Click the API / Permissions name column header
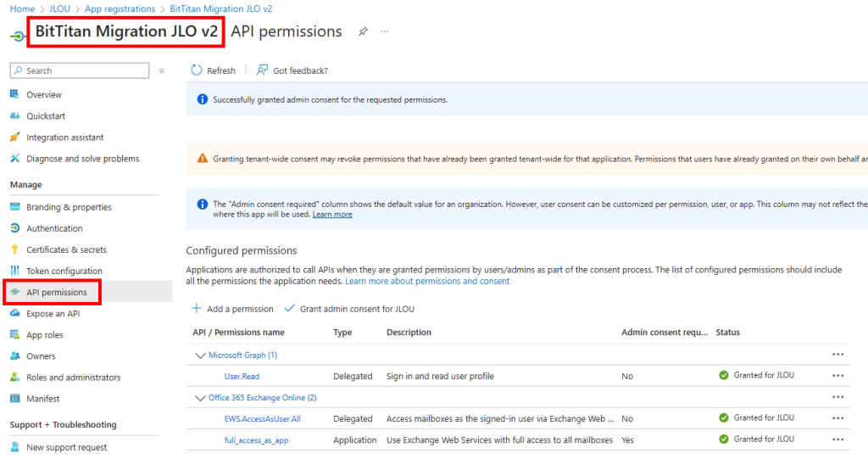This screenshot has height=459, width=868. pyautogui.click(x=238, y=332)
